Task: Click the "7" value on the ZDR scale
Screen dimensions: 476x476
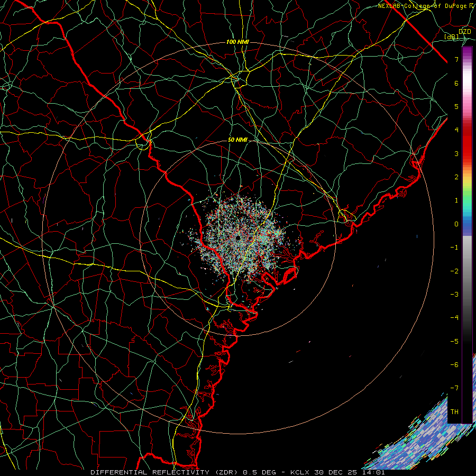Action: 456,60
